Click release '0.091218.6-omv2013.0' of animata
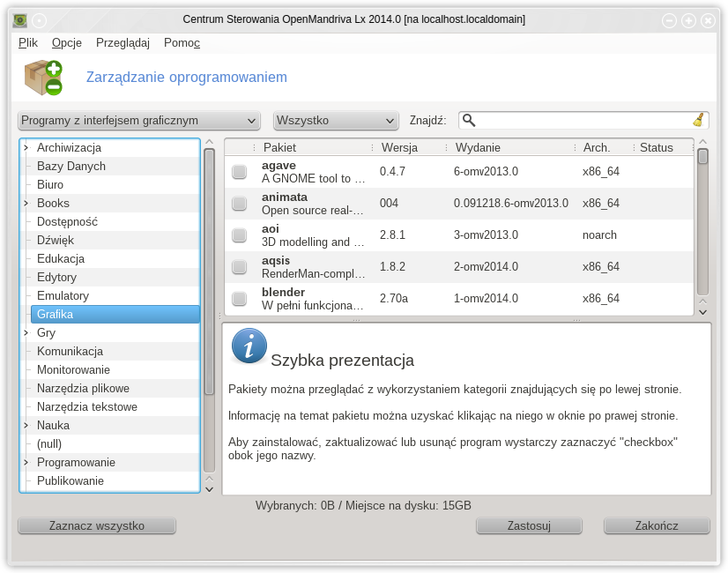 point(510,204)
